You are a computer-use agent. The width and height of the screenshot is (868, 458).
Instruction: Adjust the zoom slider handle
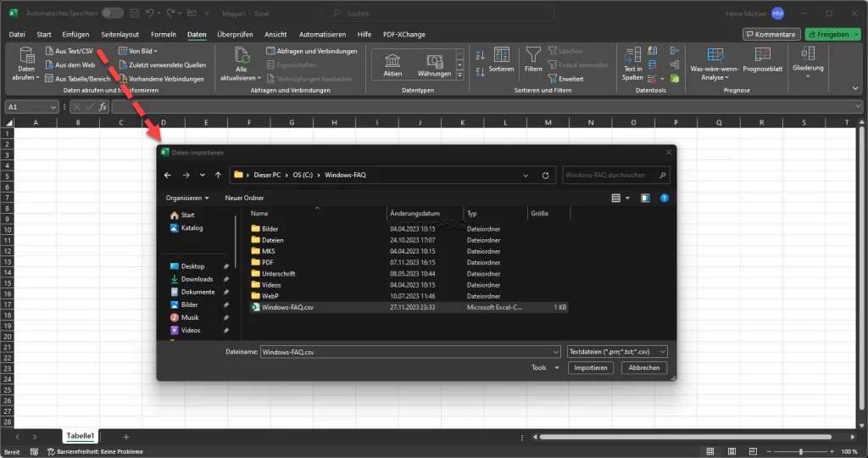800,451
